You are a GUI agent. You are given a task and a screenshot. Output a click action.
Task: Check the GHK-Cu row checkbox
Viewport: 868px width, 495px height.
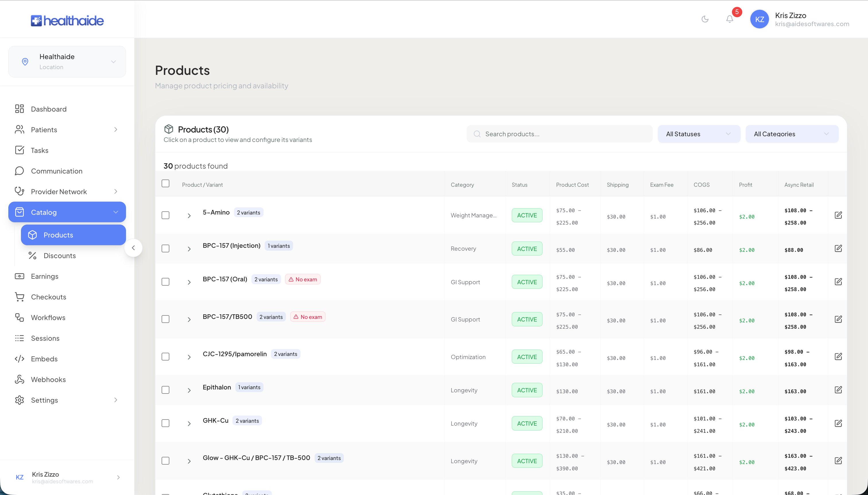[x=165, y=423]
